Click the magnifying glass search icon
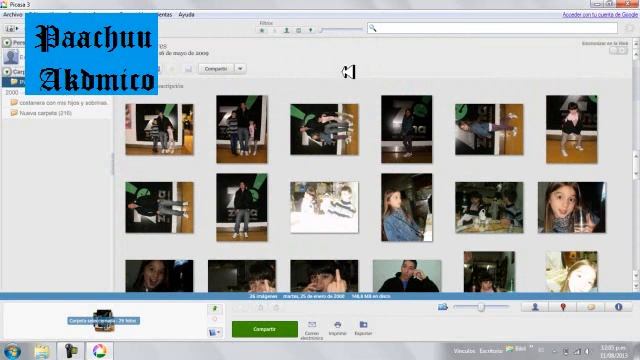Screen dimensions: 640x360 pyautogui.click(x=372, y=28)
